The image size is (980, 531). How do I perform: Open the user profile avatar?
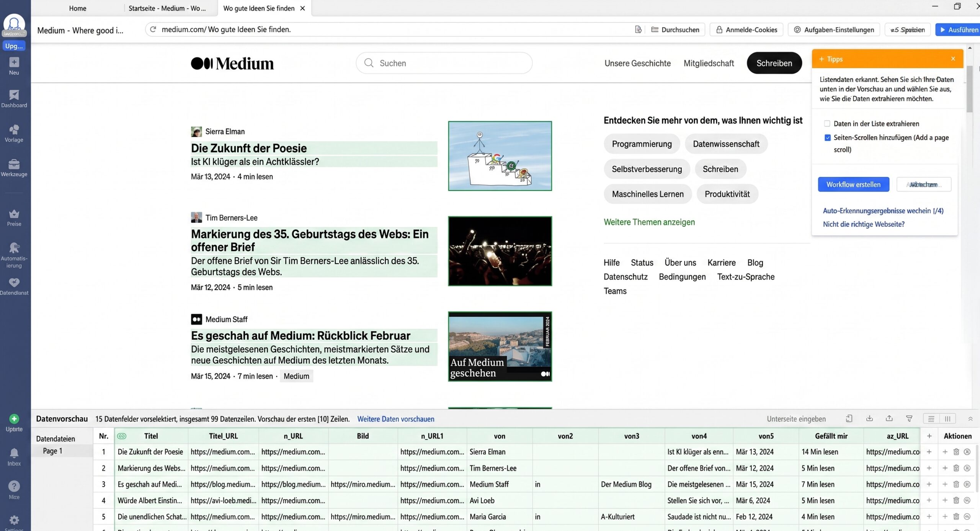[x=14, y=24]
